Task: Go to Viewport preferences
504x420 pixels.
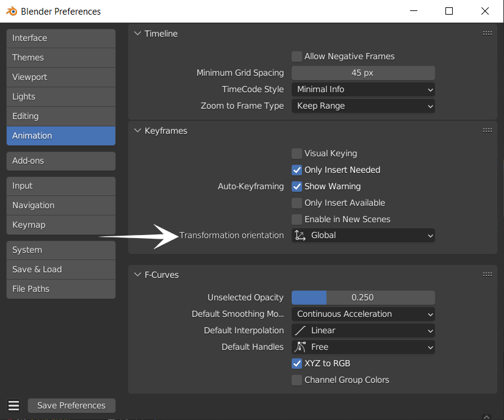Action: (x=61, y=77)
